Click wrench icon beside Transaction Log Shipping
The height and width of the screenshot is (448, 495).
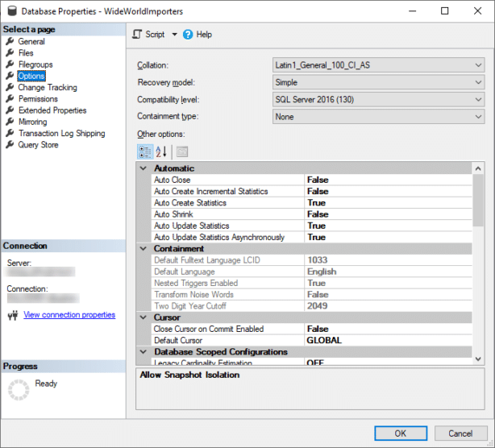[x=10, y=133]
